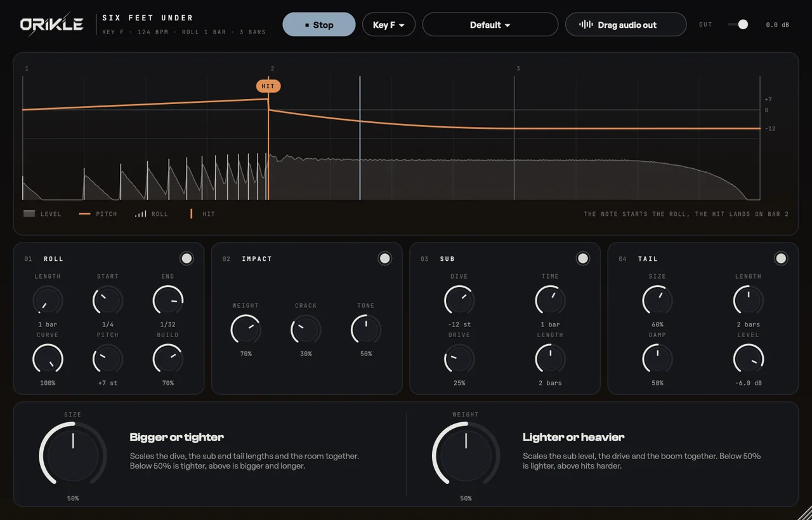Toggle the IMPACT section power button

coord(384,258)
